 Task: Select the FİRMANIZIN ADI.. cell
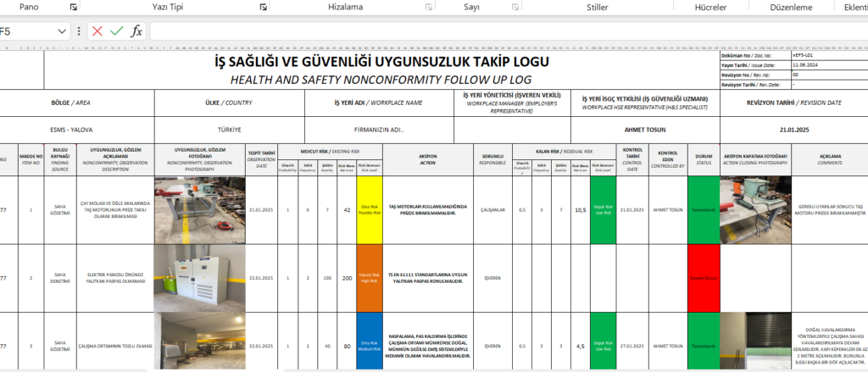(x=379, y=130)
